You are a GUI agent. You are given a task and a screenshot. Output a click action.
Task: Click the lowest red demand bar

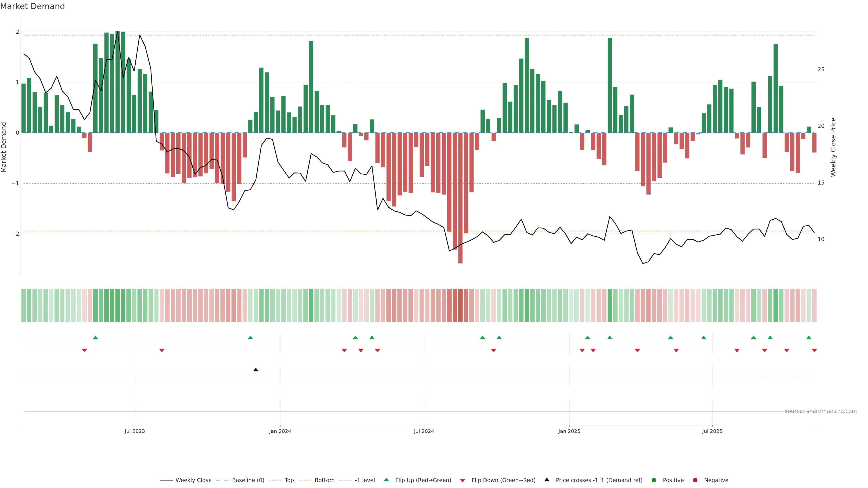pyautogui.click(x=460, y=202)
